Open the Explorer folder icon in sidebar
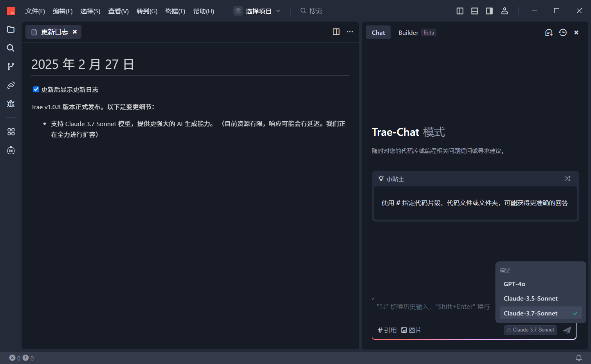This screenshot has height=364, width=591. [x=11, y=29]
